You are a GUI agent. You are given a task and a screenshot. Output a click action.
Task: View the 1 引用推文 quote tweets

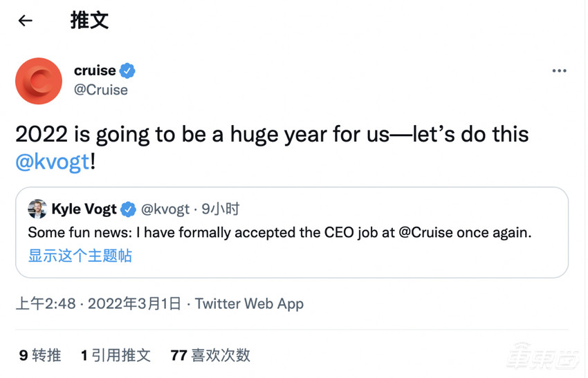pos(116,355)
